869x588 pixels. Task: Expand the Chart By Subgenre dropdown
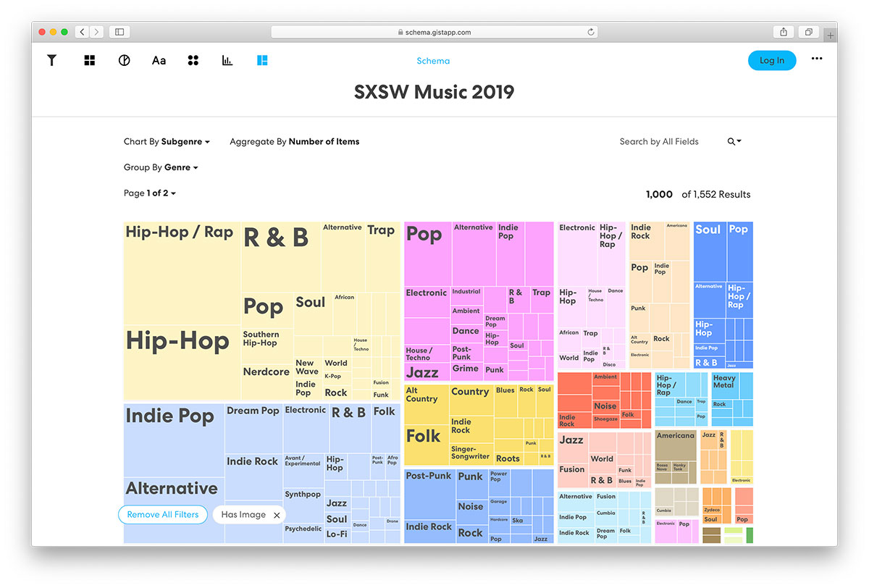(x=167, y=142)
